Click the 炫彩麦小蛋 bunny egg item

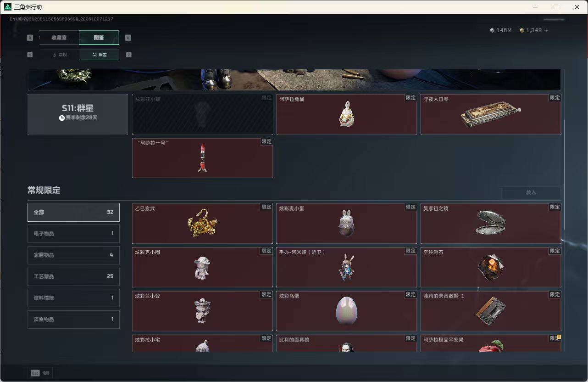pyautogui.click(x=346, y=223)
